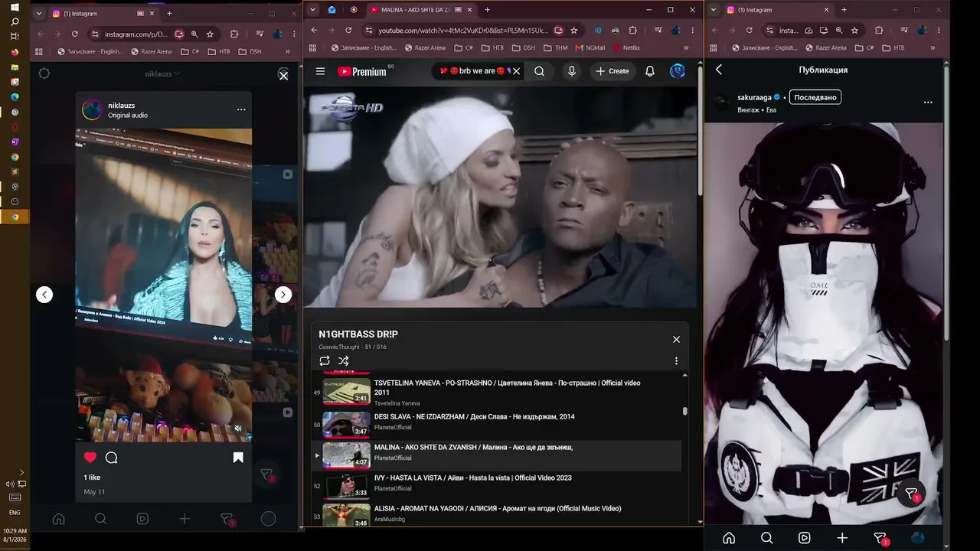
Task: Open a new tab in the YouTube window
Action: coord(487,10)
